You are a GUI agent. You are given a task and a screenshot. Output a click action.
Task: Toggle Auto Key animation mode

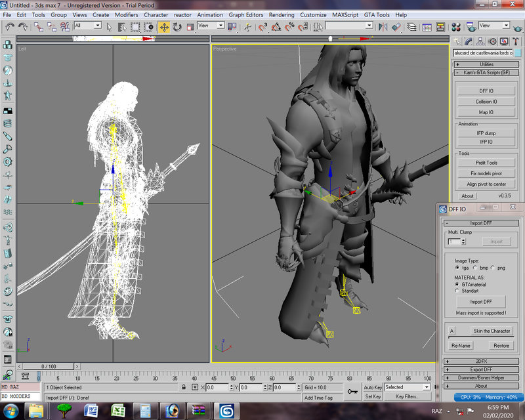pos(373,387)
